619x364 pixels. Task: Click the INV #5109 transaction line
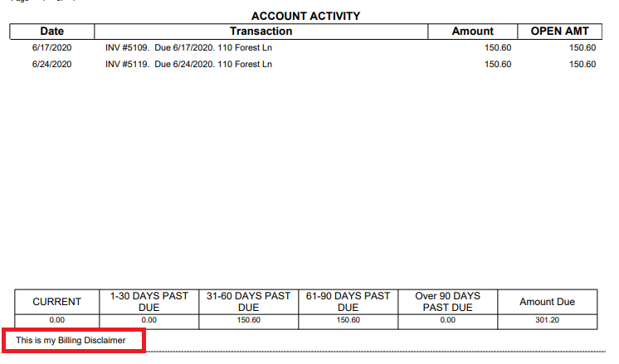(188, 48)
